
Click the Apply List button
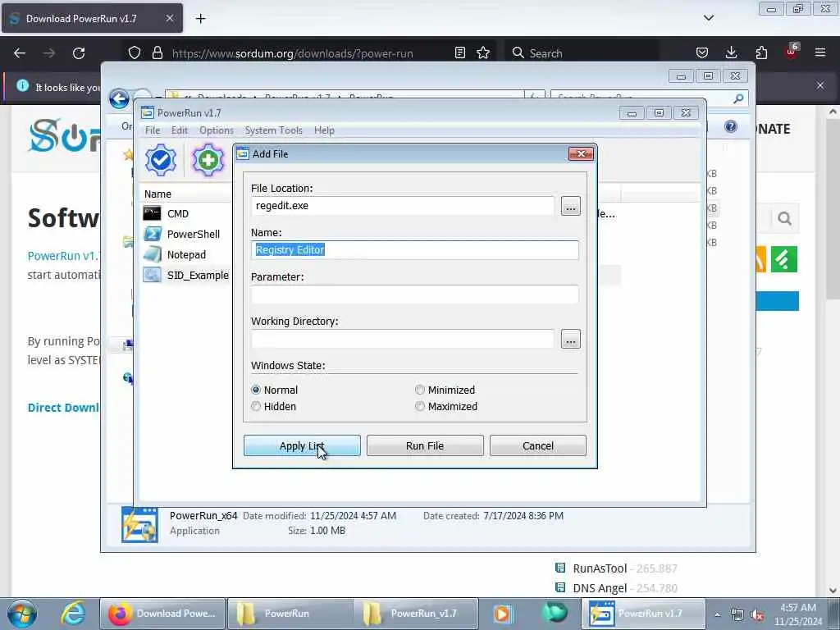(x=302, y=445)
